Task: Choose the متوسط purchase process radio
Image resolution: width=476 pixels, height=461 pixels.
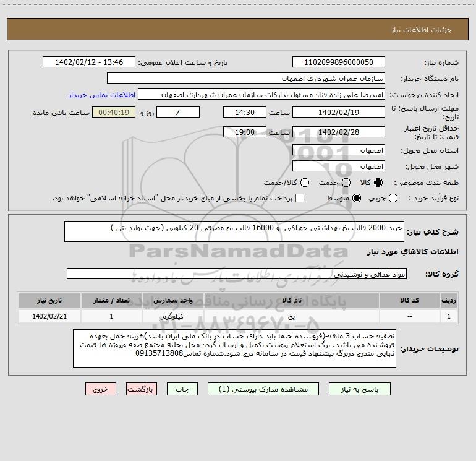Action: 357,198
